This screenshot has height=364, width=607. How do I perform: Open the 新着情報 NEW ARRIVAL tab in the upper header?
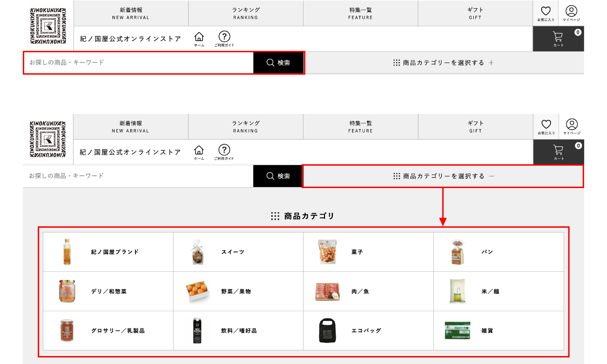coord(131,13)
